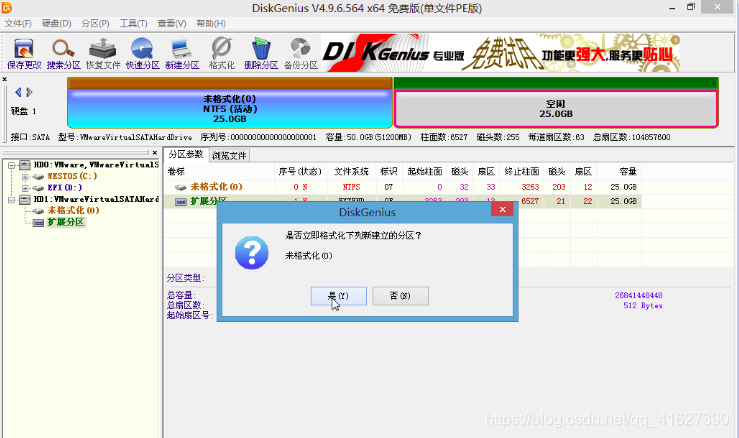Close the disk map panel with X
The width and height of the screenshot is (739, 438).
(5, 79)
